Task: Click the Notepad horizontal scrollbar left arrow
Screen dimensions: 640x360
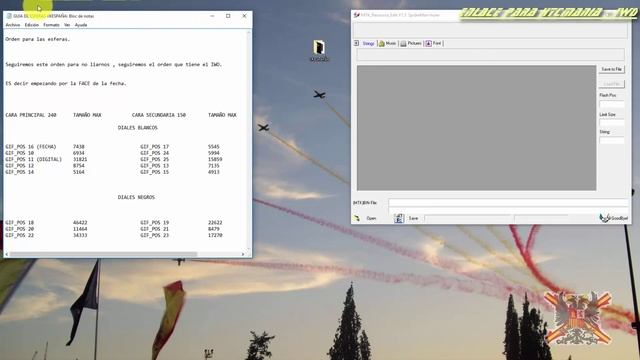Action: pos(7,254)
